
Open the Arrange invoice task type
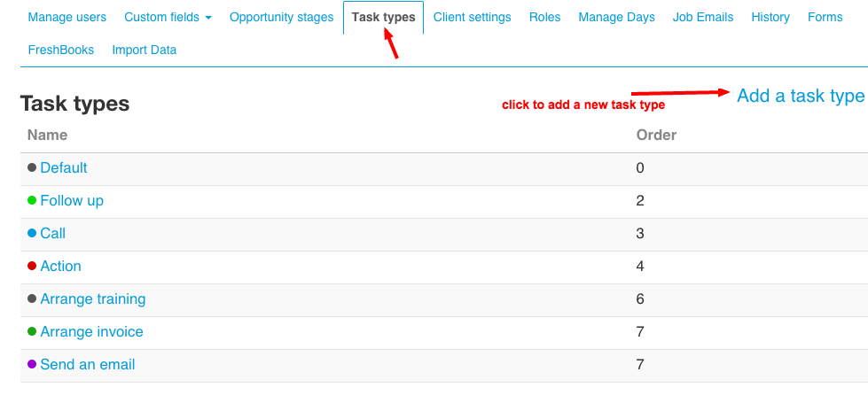(x=91, y=332)
